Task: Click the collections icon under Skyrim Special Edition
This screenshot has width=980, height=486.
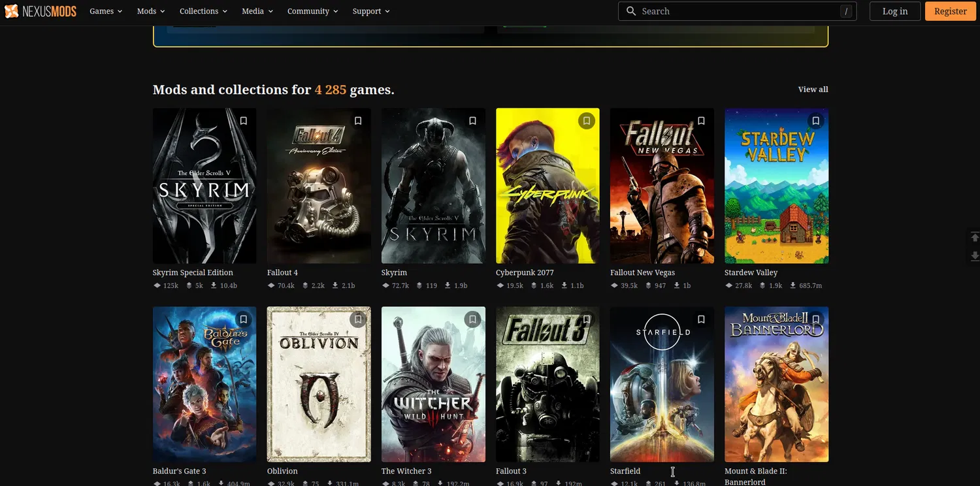Action: pyautogui.click(x=189, y=285)
